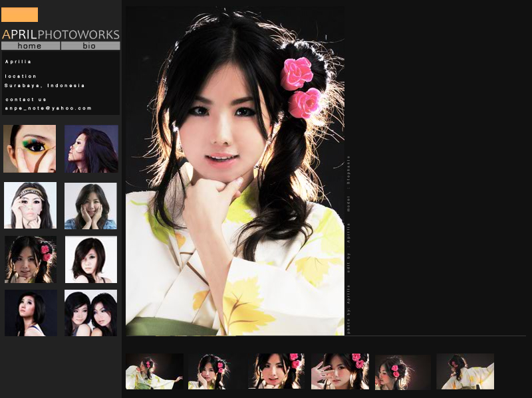Open the purple-toned side profile thumbnail
The image size is (532, 398).
91,149
